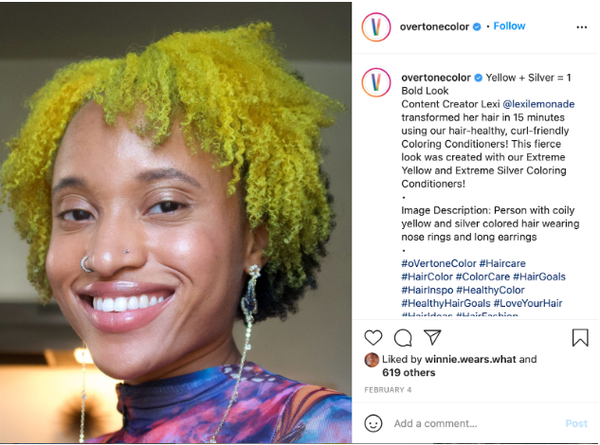This screenshot has height=445, width=600.
Task: Share post using paper plane icon
Action: [433, 337]
